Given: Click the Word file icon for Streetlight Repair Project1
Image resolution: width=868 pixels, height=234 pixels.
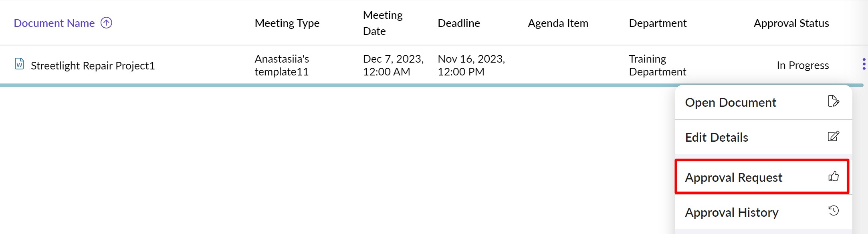Looking at the screenshot, I should click(x=19, y=64).
